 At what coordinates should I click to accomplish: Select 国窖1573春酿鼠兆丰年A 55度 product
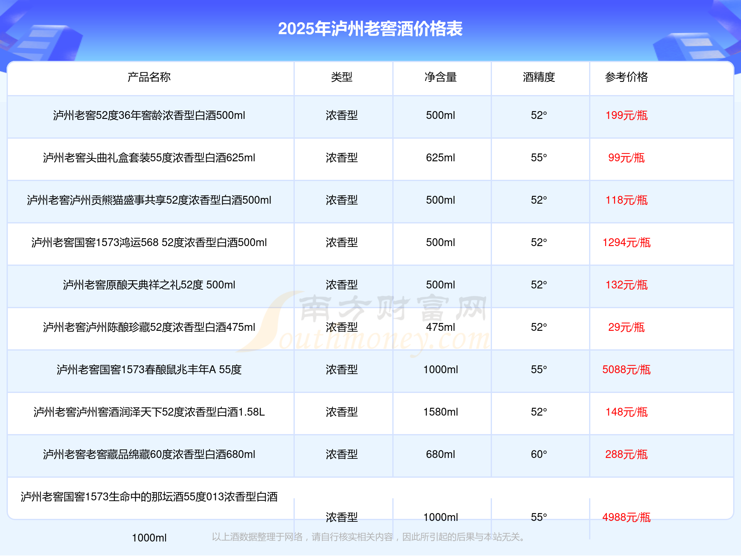click(149, 370)
